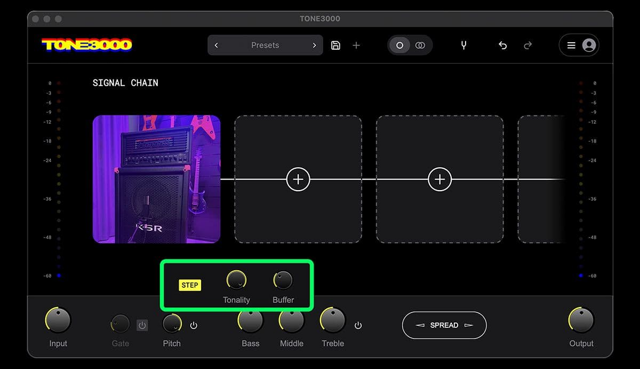Click the TONE3000 logo
This screenshot has width=640, height=369.
(87, 44)
